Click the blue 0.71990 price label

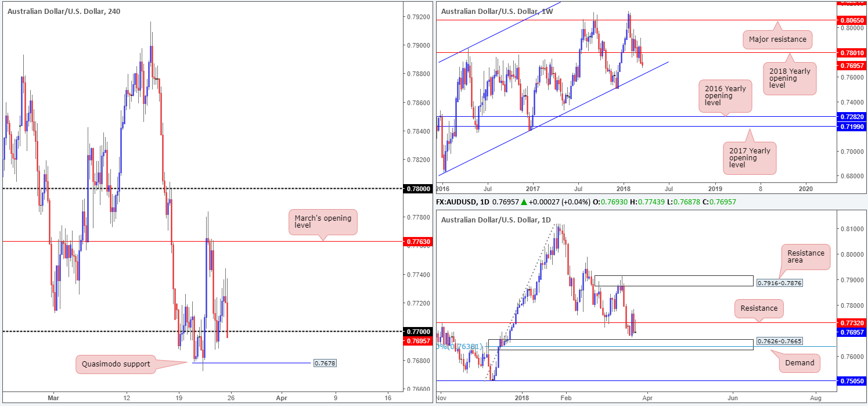[851, 126]
